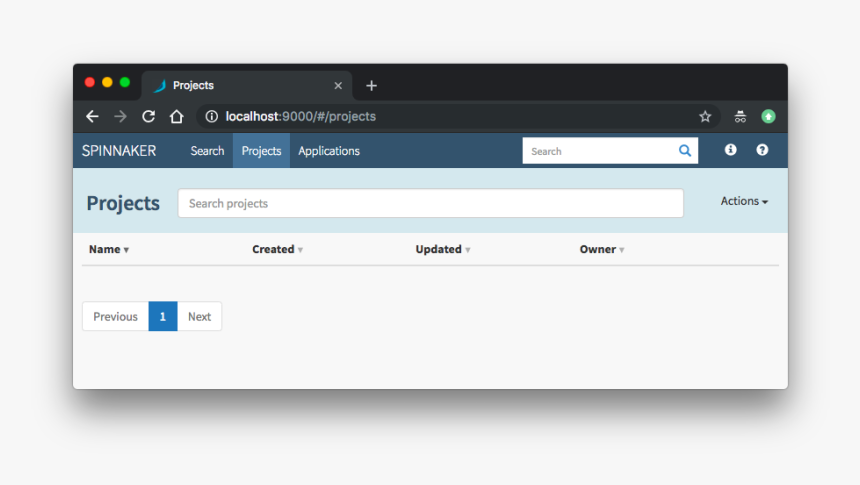The height and width of the screenshot is (485, 860).
Task: Open the Spinnaker help question icon
Action: click(762, 150)
